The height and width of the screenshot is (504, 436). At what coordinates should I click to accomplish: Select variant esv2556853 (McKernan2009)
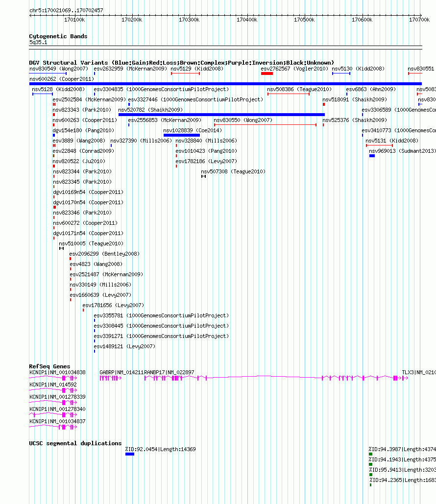[x=165, y=120]
